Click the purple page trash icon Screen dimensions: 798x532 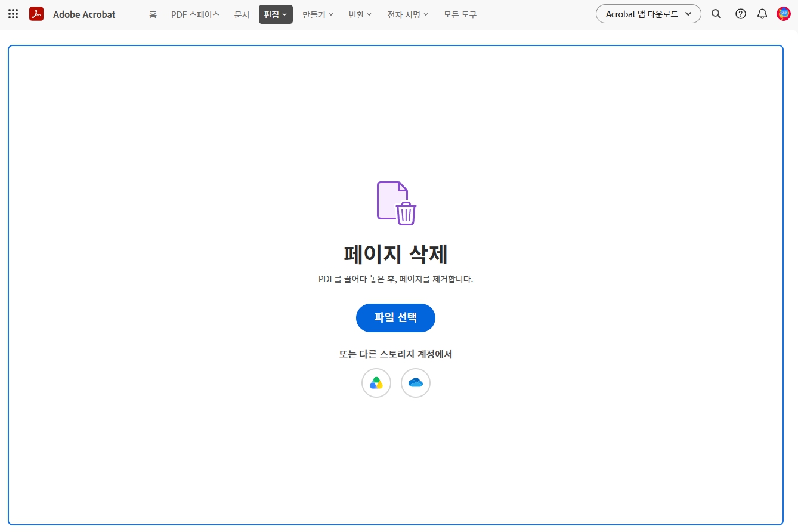(x=397, y=203)
